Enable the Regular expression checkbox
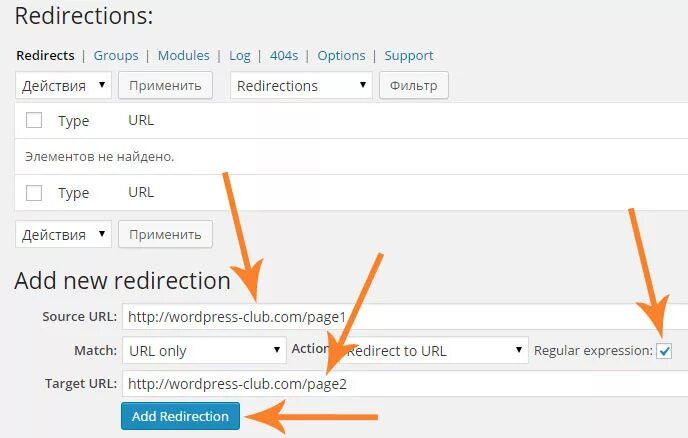 (664, 351)
